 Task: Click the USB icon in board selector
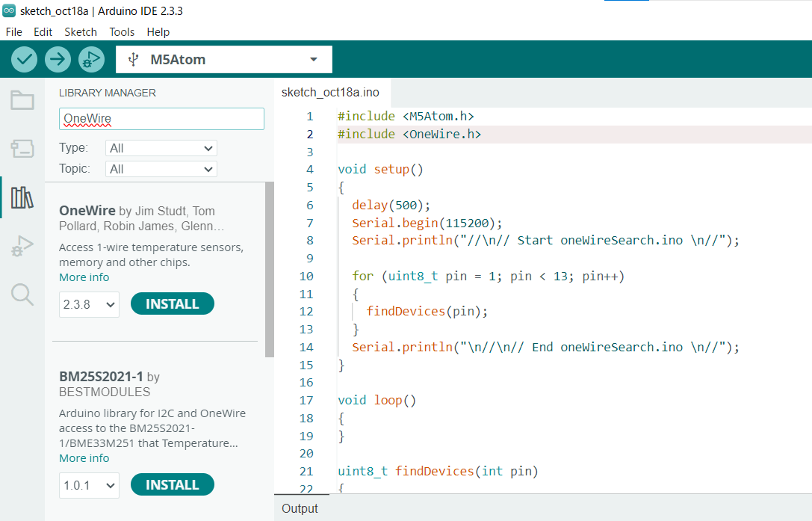click(x=133, y=60)
